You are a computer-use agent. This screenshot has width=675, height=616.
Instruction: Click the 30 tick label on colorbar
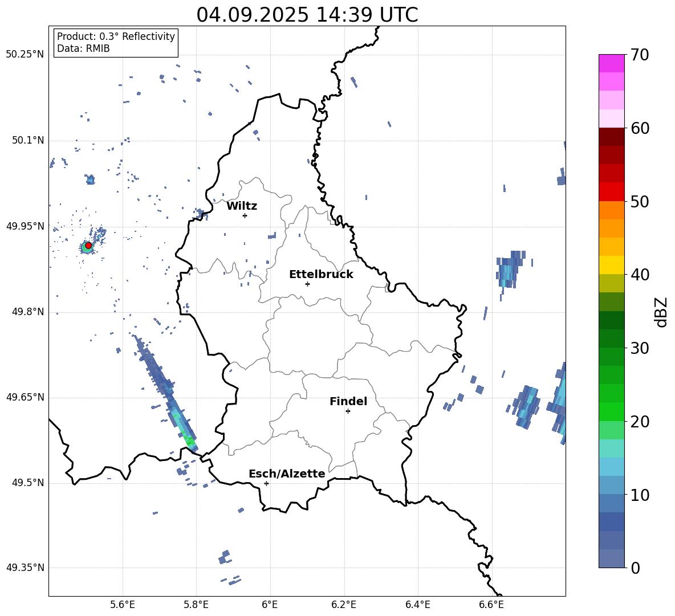pyautogui.click(x=640, y=348)
